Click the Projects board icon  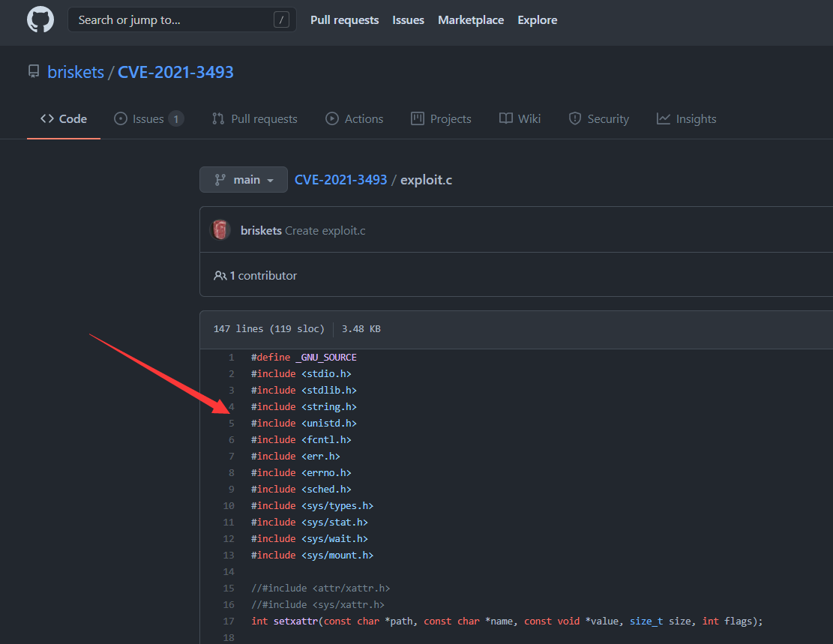click(418, 118)
